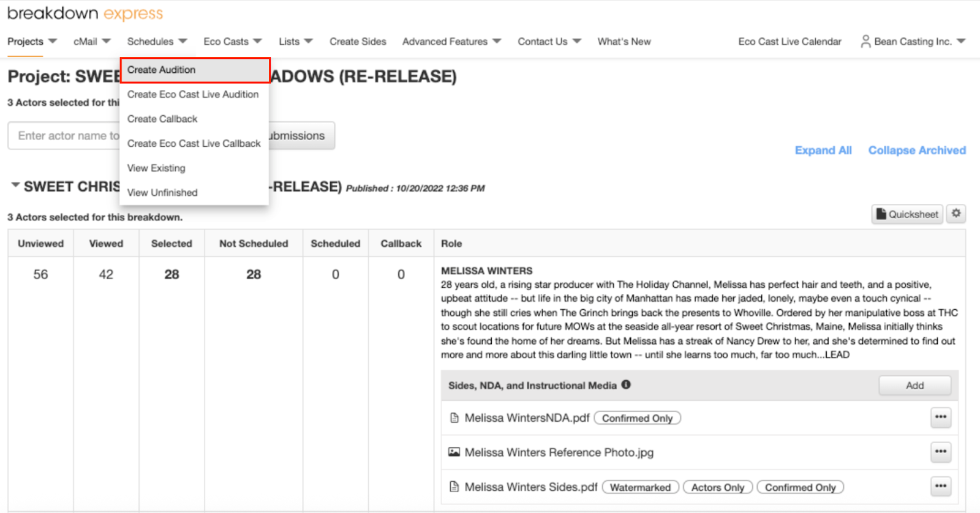This screenshot has height=513, width=980.
Task: Click the Callback count 0
Action: point(401,275)
